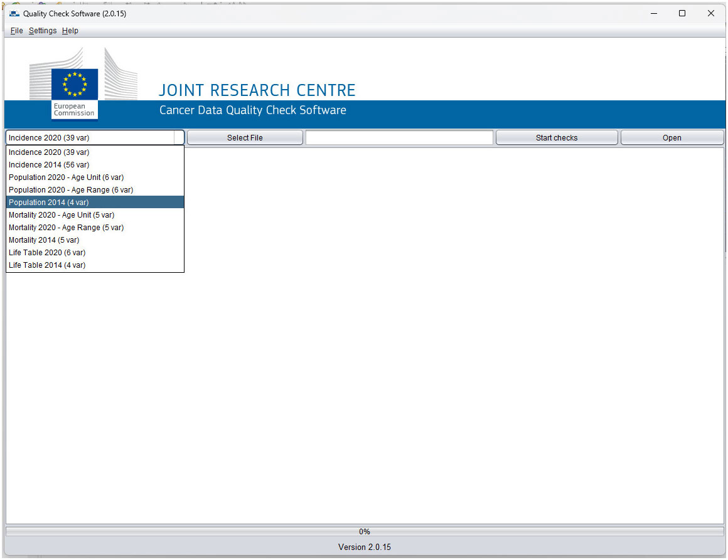
Task: Click the Select File button
Action: [x=245, y=138]
